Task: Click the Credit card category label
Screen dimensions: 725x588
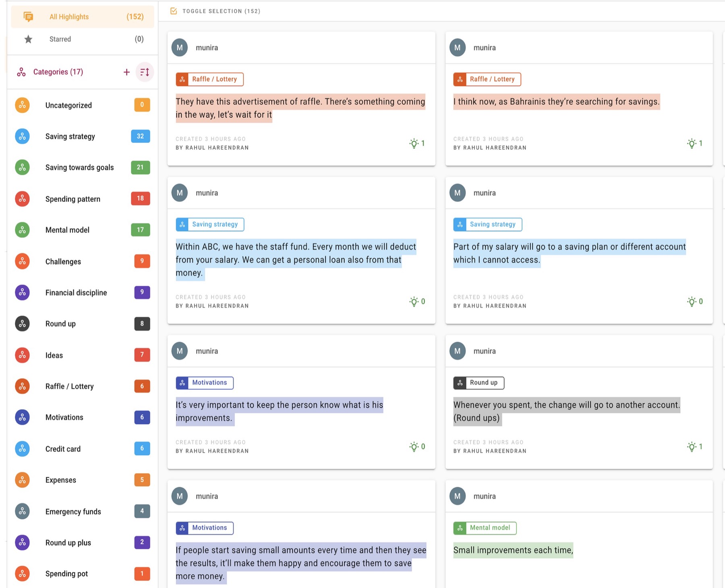Action: [x=63, y=449]
